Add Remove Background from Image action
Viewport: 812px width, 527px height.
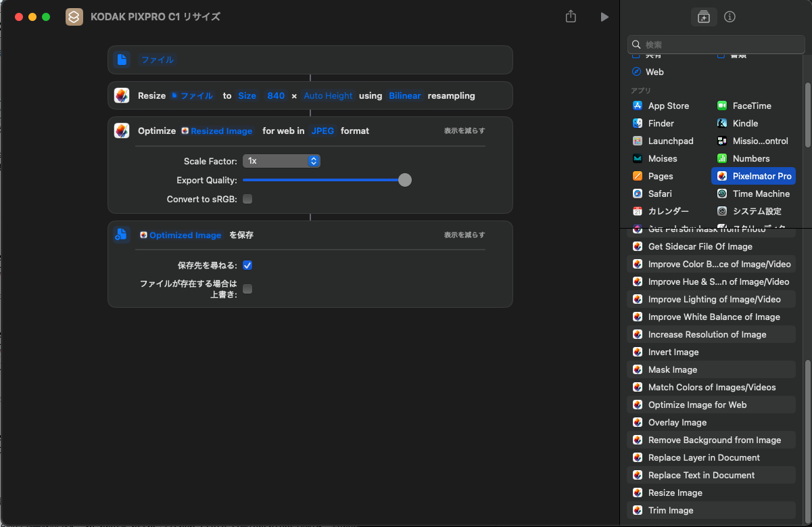point(714,440)
